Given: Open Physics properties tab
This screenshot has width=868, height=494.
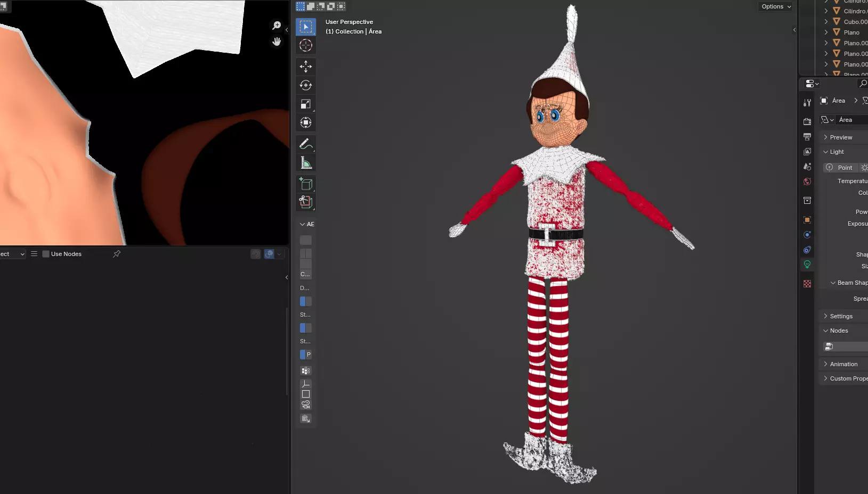Looking at the screenshot, I should 807,235.
